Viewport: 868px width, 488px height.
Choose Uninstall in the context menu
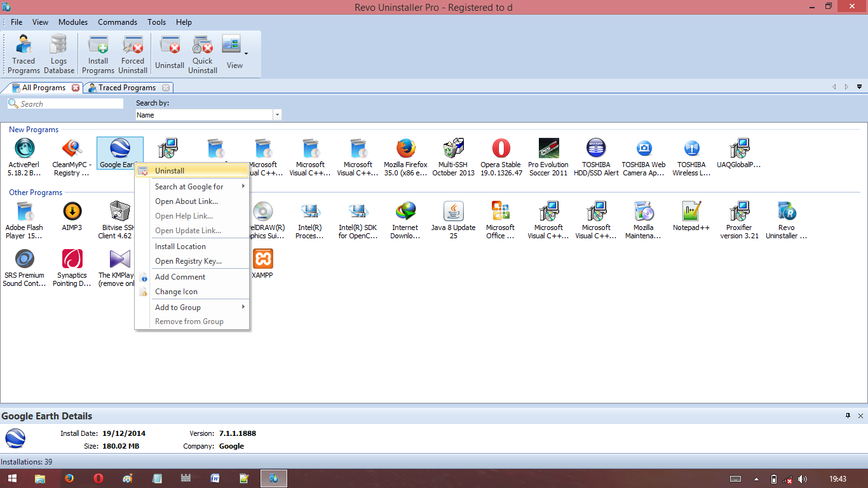pyautogui.click(x=192, y=170)
